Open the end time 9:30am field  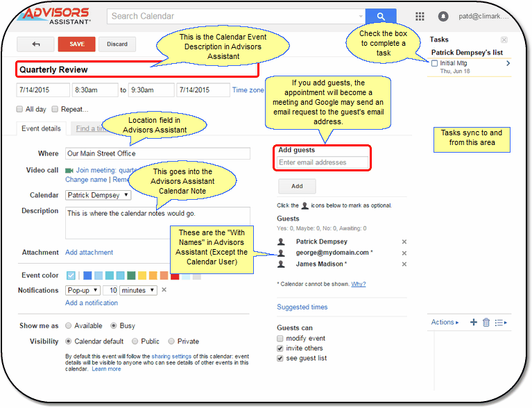(151, 90)
